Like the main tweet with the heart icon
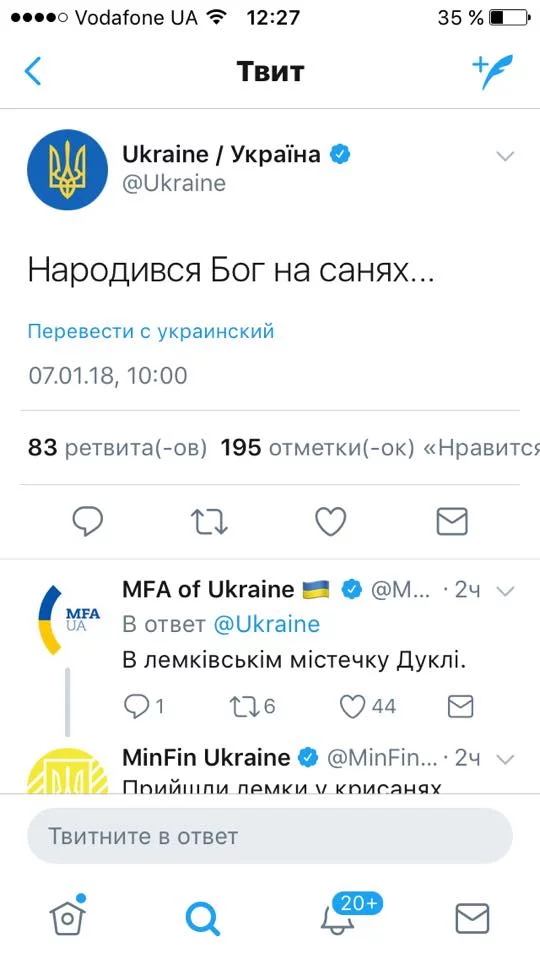Viewport: 540px width, 960px height. pos(331,522)
